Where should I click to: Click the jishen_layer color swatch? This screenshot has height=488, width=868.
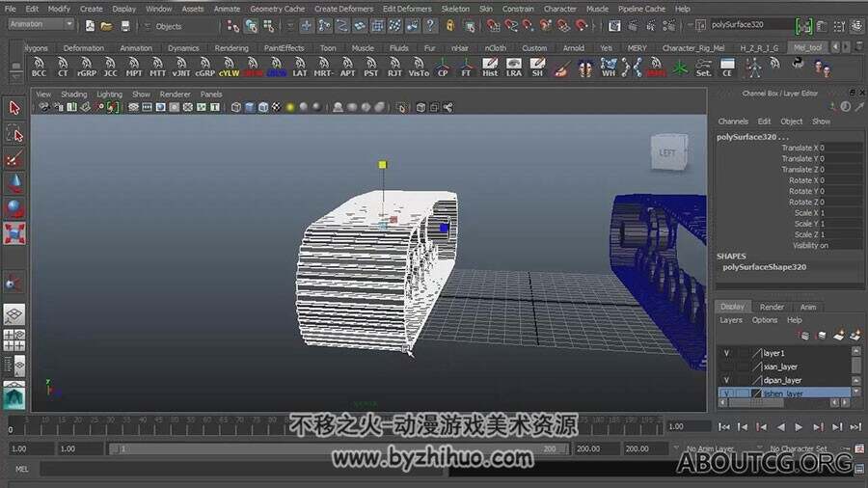(x=756, y=393)
